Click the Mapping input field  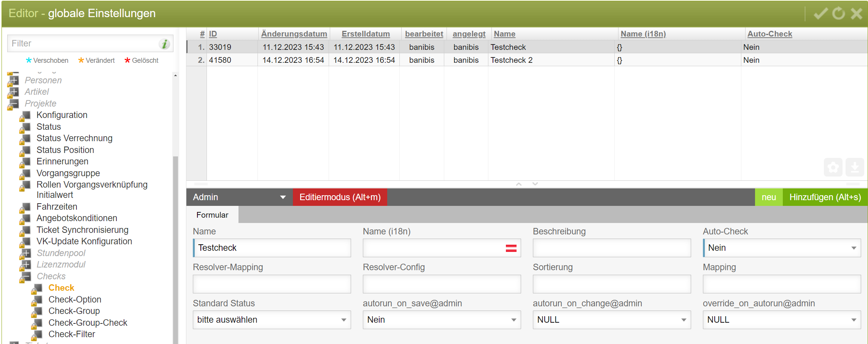point(782,284)
